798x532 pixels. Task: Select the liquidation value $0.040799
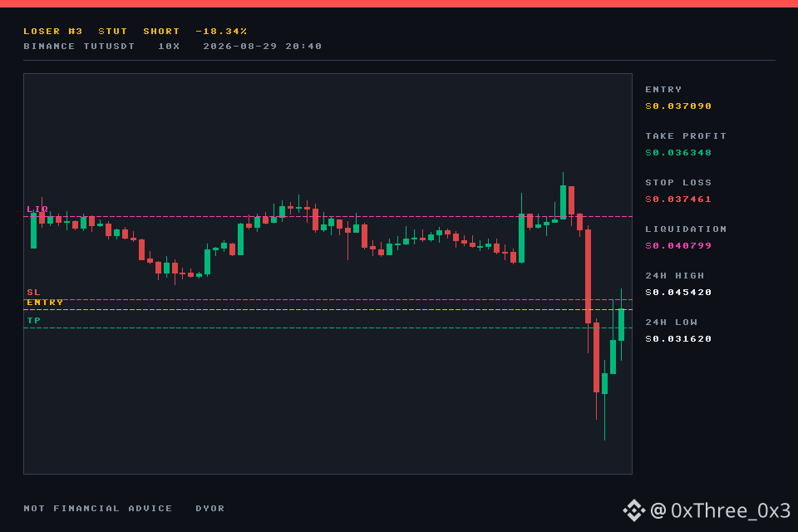[678, 246]
